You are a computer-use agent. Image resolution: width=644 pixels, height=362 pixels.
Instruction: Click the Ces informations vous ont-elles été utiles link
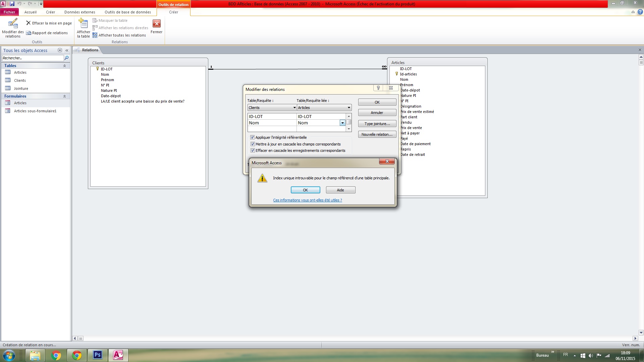(308, 200)
